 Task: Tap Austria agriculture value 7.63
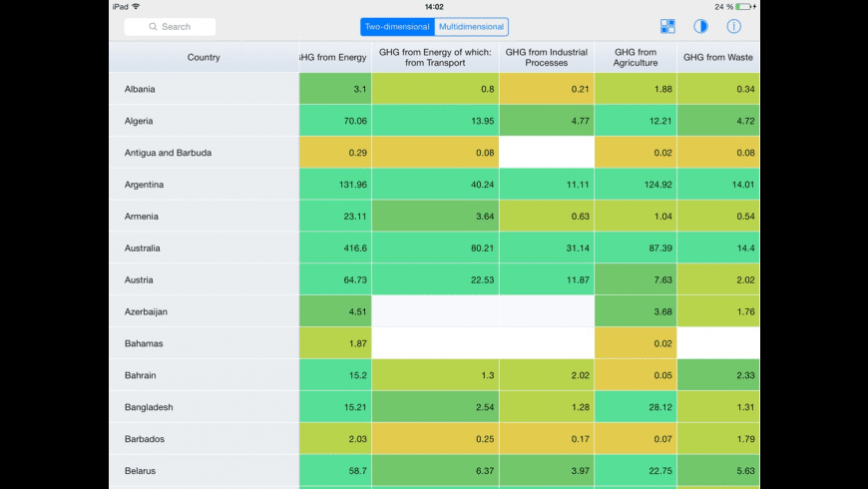[x=636, y=279]
